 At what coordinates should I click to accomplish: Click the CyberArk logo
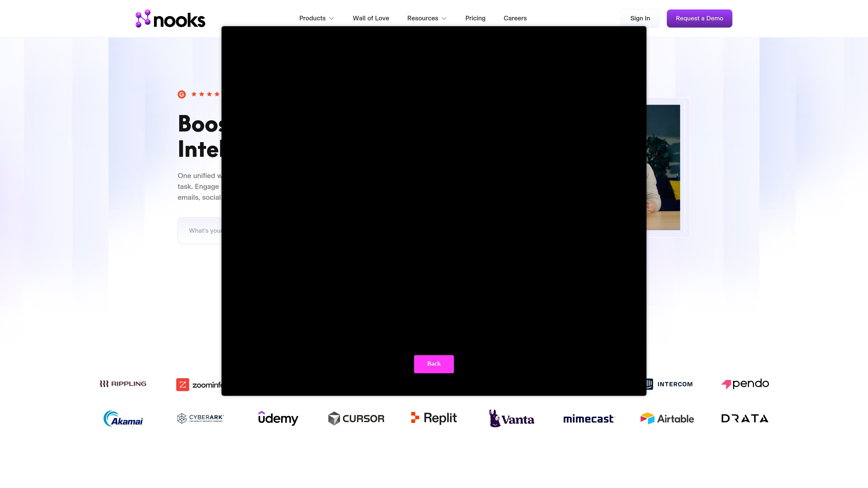point(200,418)
